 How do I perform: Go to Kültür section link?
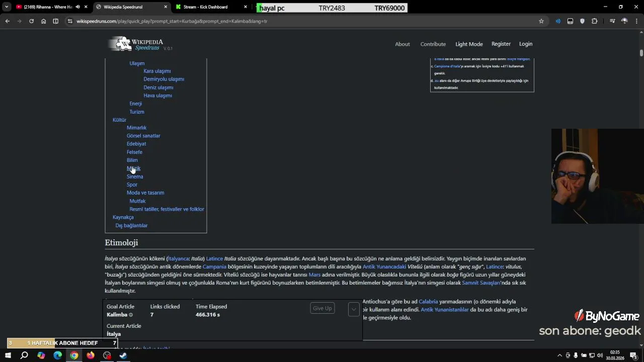point(119,120)
